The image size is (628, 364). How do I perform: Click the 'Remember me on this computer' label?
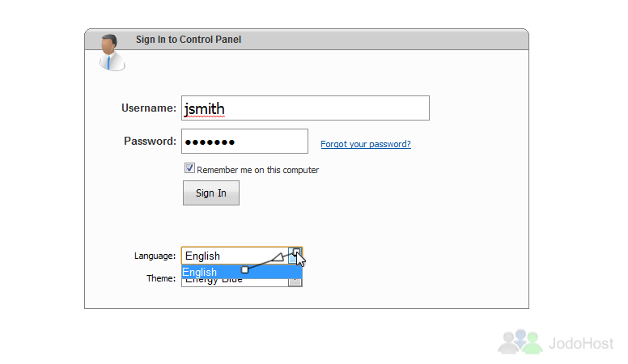(x=257, y=170)
